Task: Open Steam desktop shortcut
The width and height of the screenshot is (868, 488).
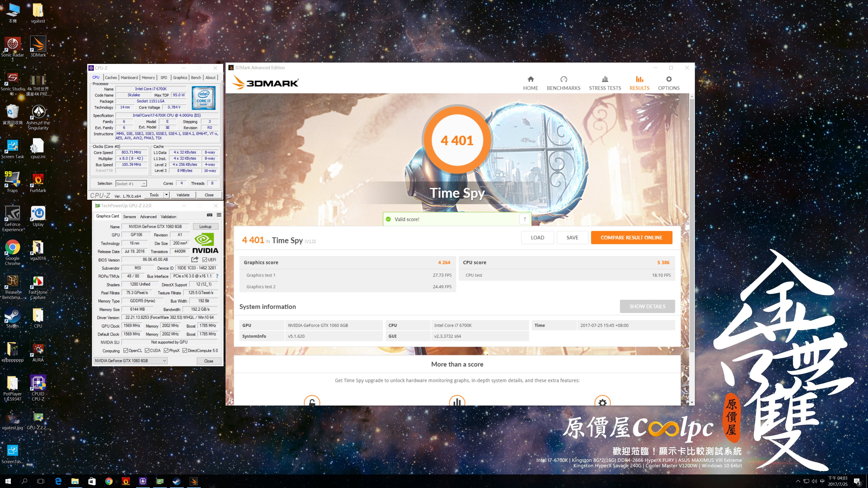Action: point(12,318)
